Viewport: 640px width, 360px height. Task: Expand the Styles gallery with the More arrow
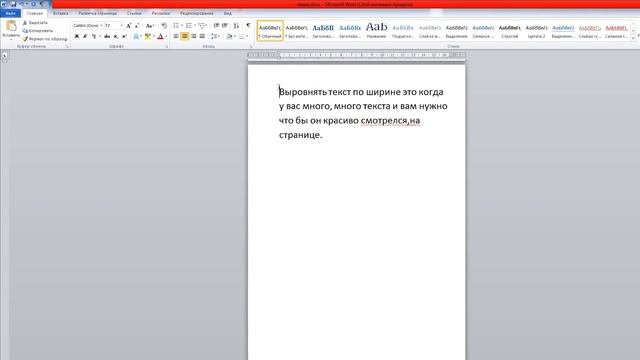(x=633, y=38)
